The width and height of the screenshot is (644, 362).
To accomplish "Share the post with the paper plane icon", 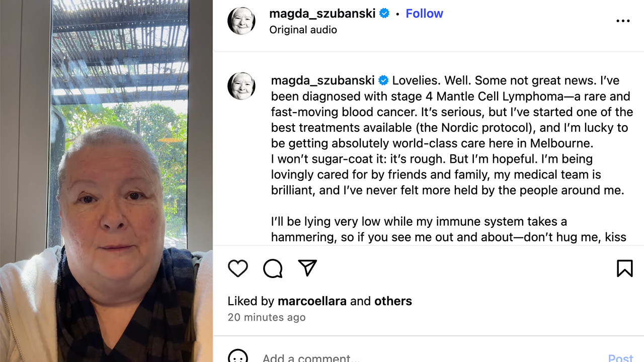I will [307, 268].
